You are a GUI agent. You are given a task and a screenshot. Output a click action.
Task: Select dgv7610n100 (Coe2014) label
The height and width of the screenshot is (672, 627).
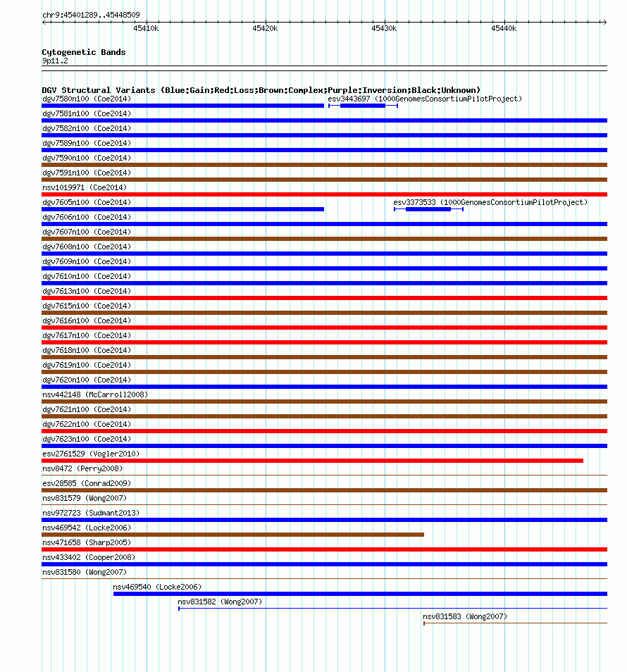click(x=87, y=276)
